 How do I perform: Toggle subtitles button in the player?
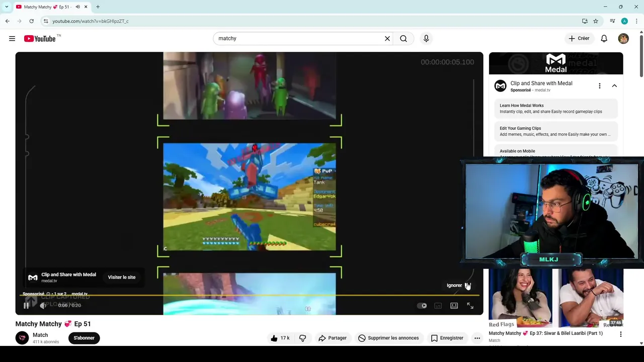[x=438, y=306]
